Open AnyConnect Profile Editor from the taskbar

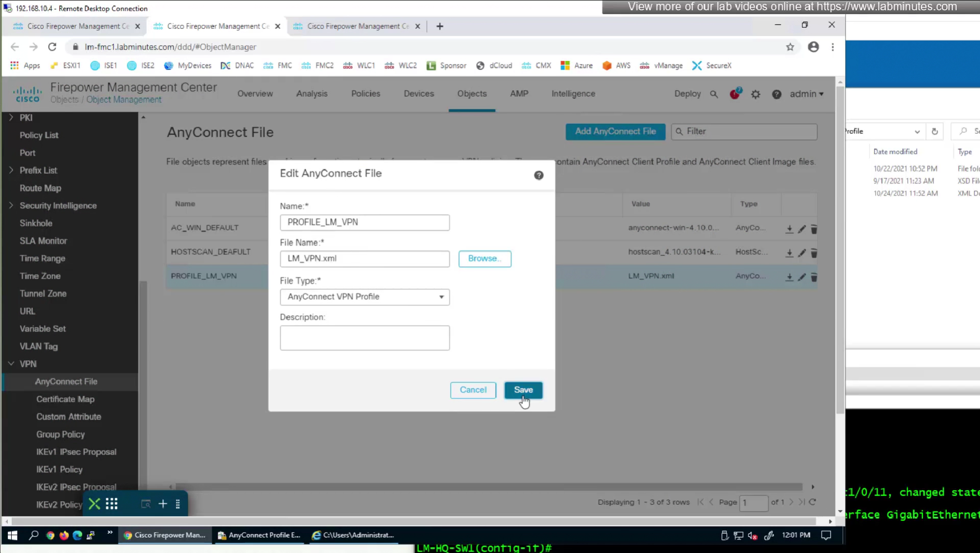tap(259, 535)
